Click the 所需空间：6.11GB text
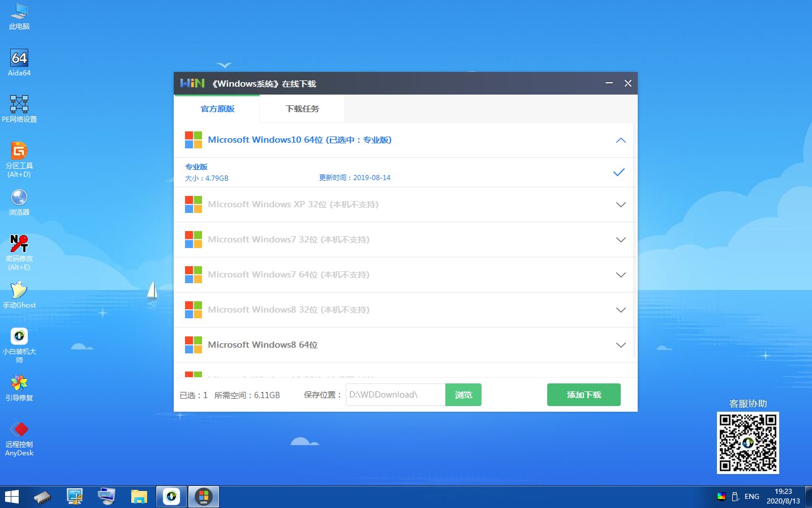Screen dimensions: 812x508 247,395
